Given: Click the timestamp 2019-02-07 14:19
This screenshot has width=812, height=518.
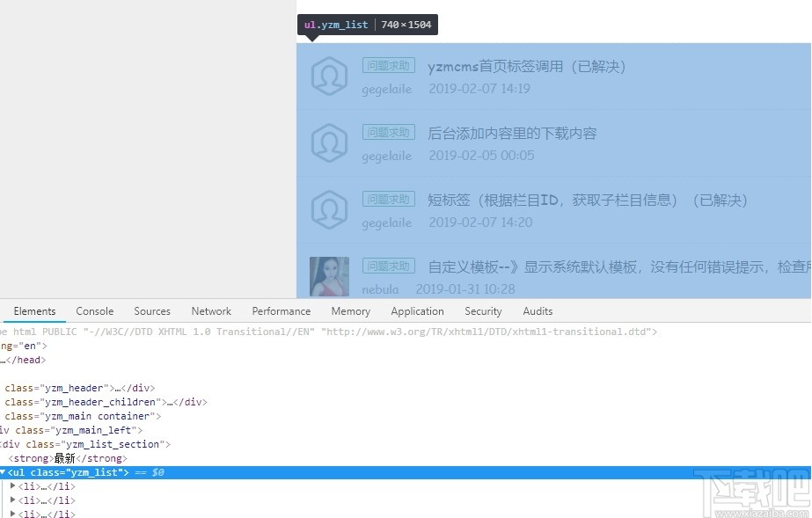Looking at the screenshot, I should 479,89.
